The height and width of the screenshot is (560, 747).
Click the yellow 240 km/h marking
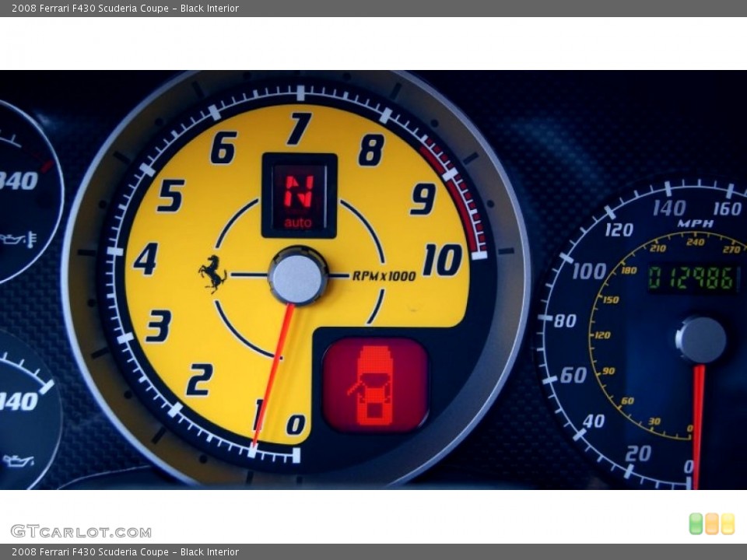(x=696, y=242)
